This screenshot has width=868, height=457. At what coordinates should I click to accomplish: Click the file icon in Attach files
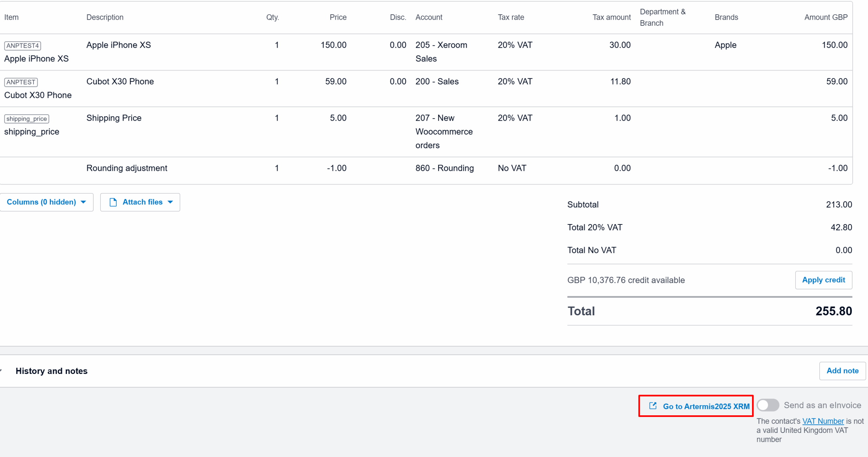coord(113,202)
